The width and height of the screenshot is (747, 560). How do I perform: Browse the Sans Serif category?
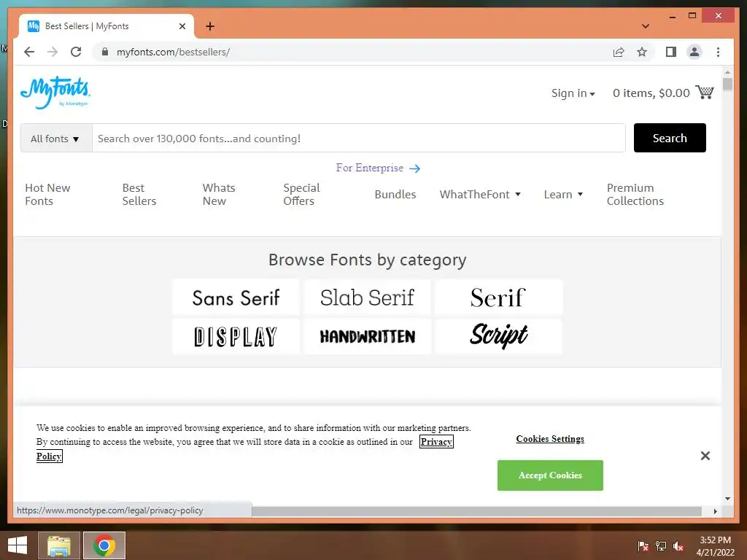point(236,297)
